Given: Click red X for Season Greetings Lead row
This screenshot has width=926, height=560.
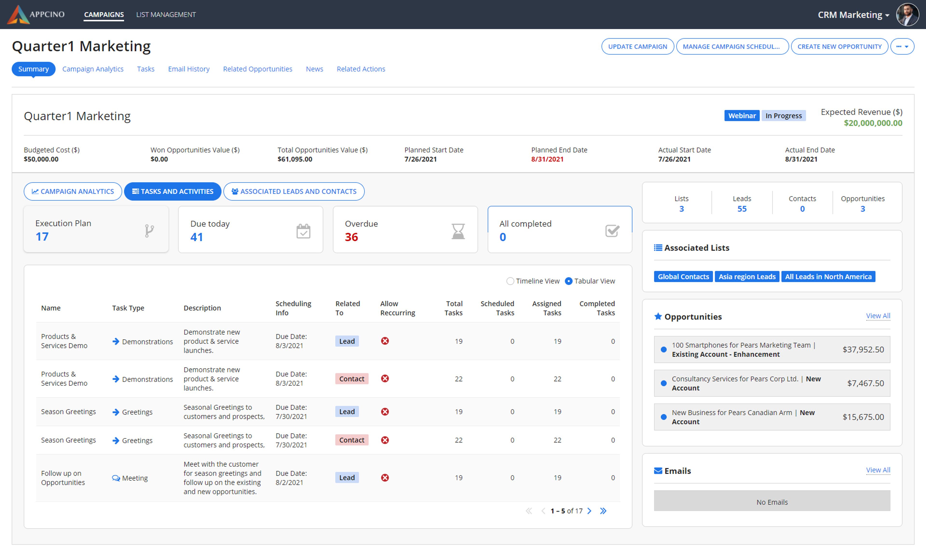Looking at the screenshot, I should 385,412.
